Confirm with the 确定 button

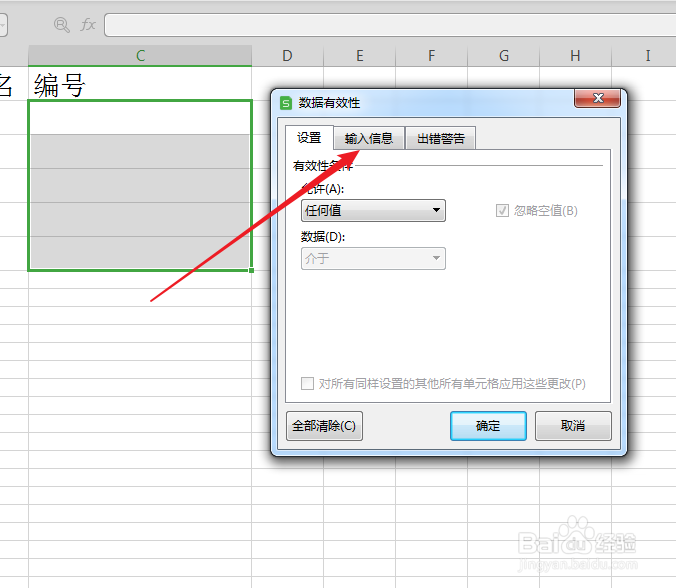488,426
